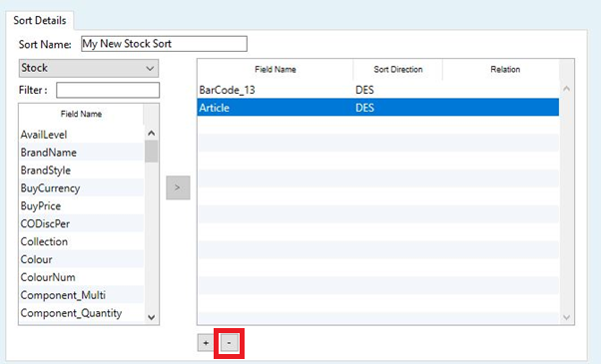Select ColourNum in the field list
The height and width of the screenshot is (364, 601).
[x=81, y=277]
